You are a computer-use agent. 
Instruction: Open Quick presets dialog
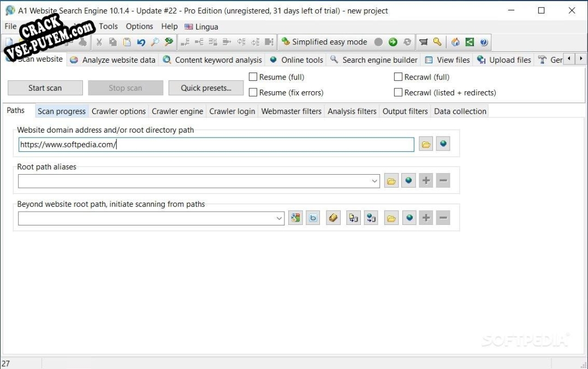(x=206, y=88)
